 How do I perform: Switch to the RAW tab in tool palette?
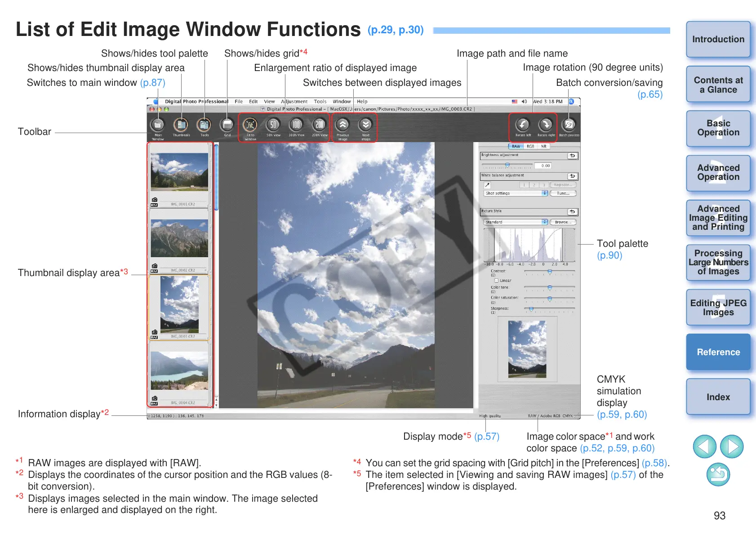tap(516, 147)
